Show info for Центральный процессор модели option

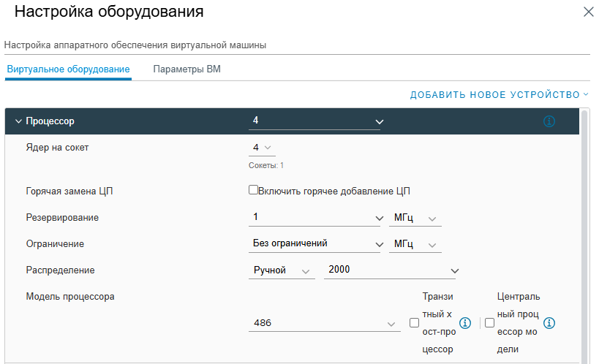pyautogui.click(x=549, y=323)
